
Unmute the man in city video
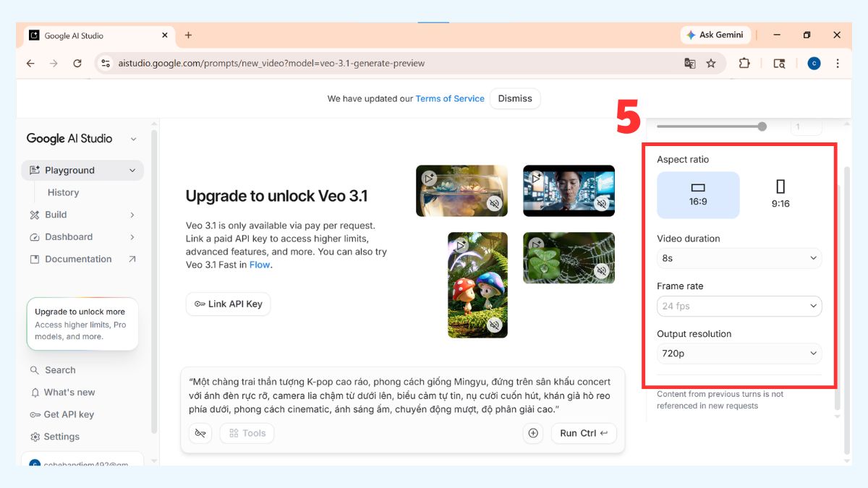(x=601, y=205)
